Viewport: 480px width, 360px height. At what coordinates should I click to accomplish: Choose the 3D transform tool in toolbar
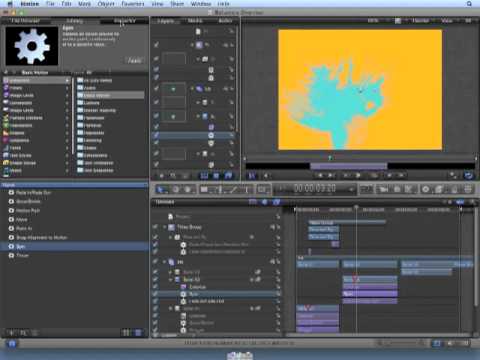176,189
